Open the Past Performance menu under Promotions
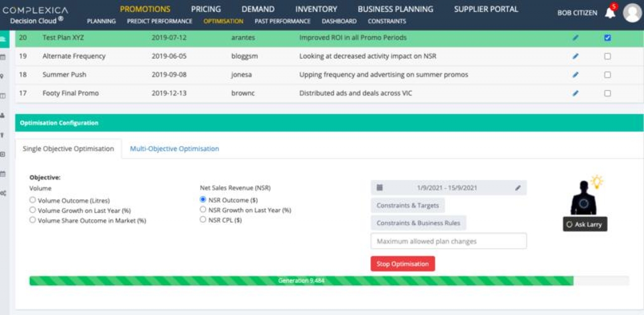Image resolution: width=644 pixels, height=315 pixels. tap(282, 21)
